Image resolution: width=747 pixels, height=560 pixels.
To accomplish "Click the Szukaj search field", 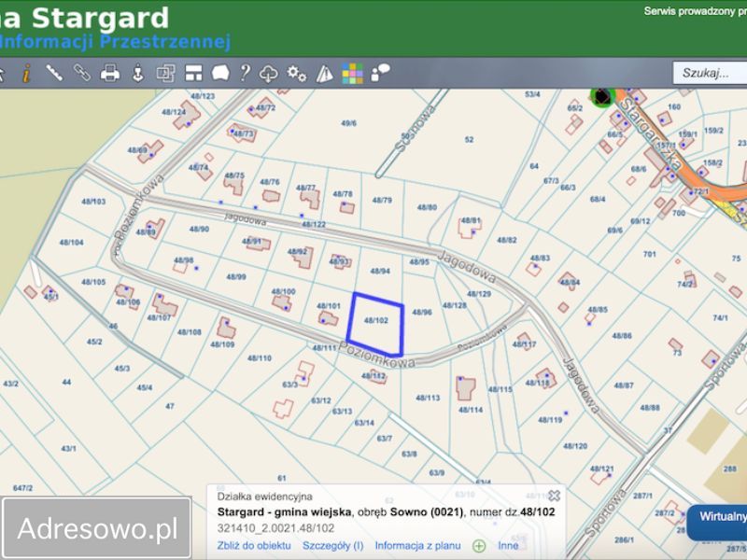I will [710, 72].
